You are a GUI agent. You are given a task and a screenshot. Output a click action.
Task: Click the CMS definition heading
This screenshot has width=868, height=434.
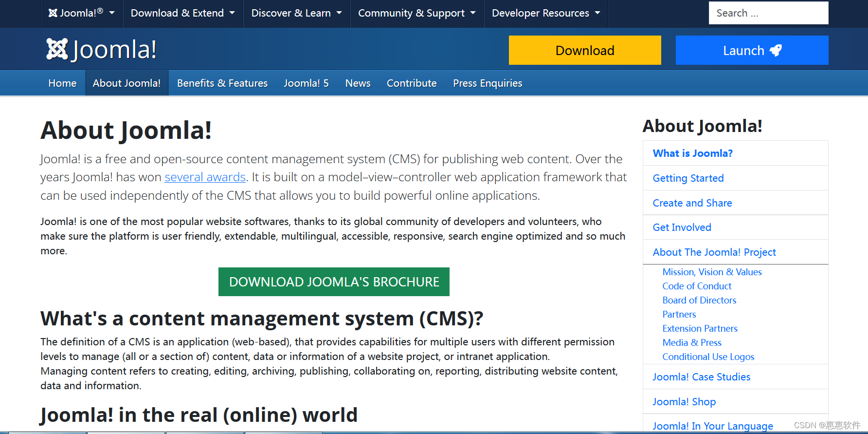point(262,319)
